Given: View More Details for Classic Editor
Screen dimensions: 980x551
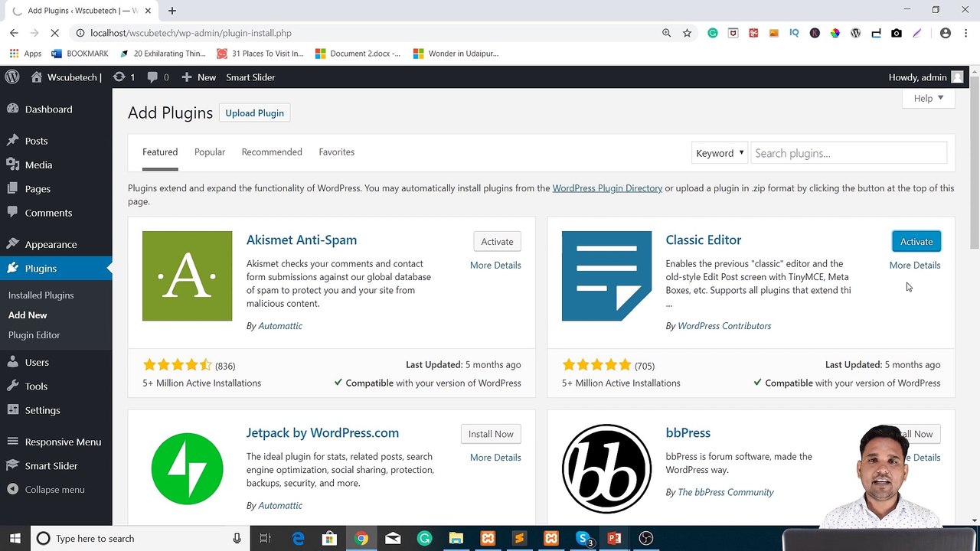Looking at the screenshot, I should (915, 265).
